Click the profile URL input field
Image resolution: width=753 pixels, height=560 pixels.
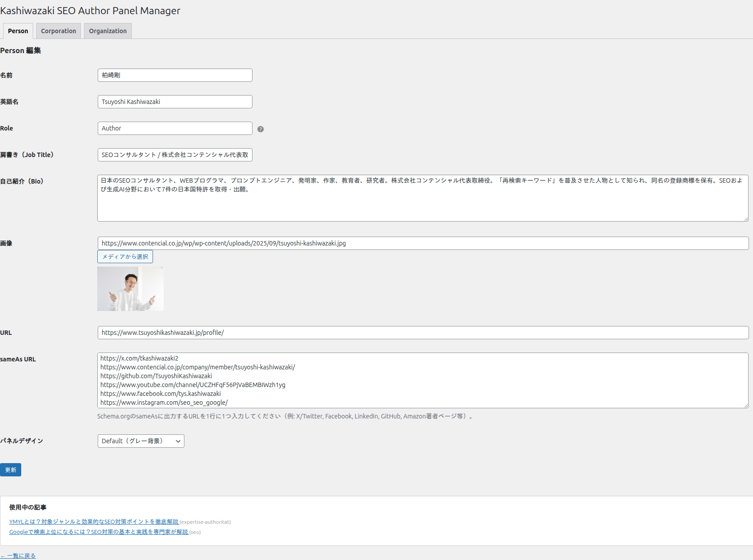422,333
